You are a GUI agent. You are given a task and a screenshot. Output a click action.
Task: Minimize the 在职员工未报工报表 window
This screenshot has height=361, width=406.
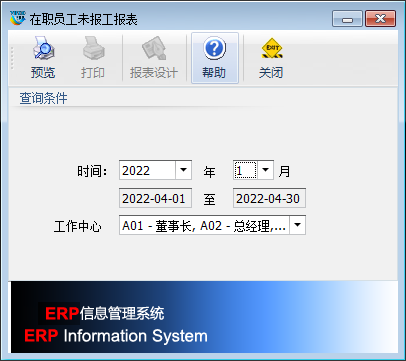tap(347, 18)
